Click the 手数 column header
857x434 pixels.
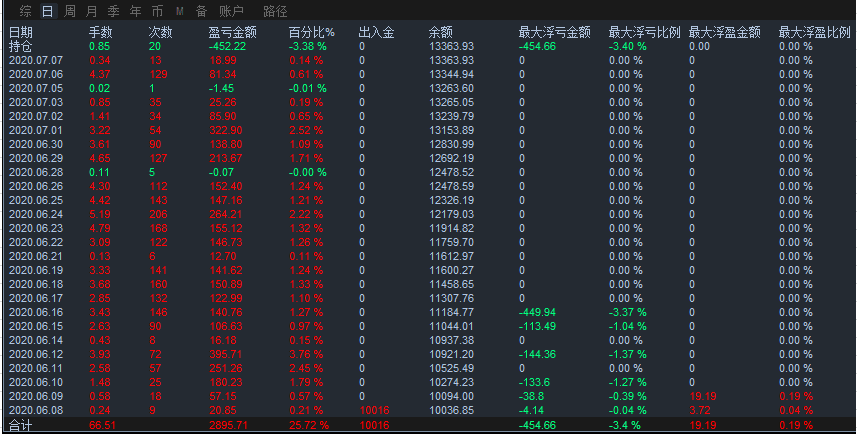point(101,33)
